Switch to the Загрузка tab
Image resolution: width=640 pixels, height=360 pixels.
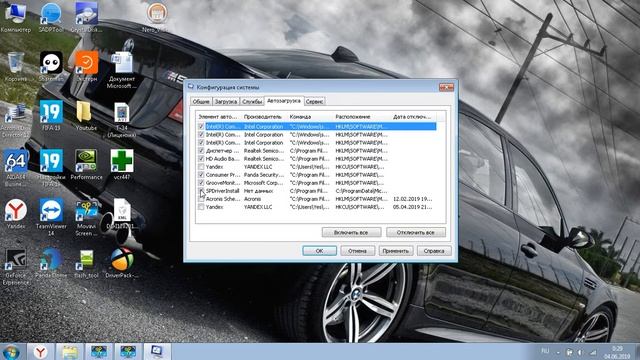point(226,101)
